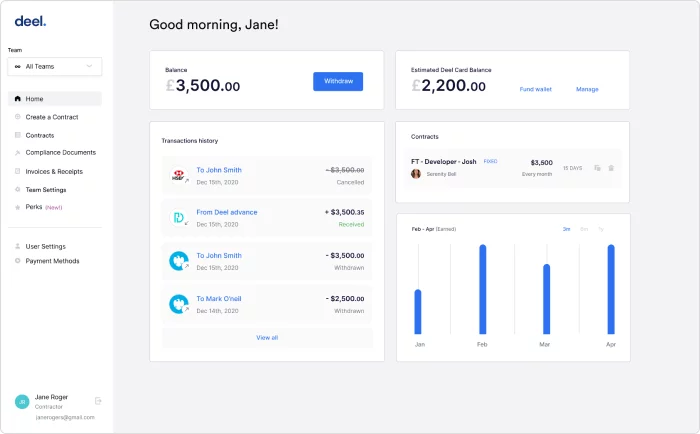Select the 3m chart range
This screenshot has height=434, width=700.
(x=566, y=229)
